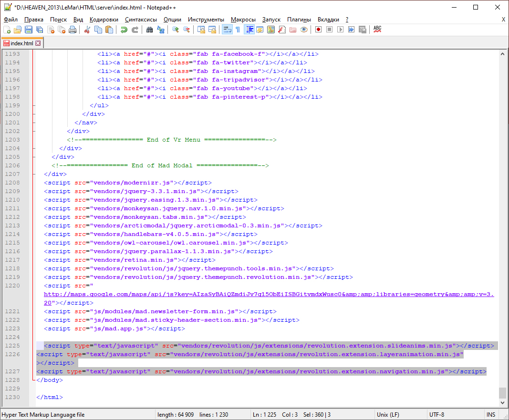
Task: Click the ABC spell check icon
Action: click(377, 30)
